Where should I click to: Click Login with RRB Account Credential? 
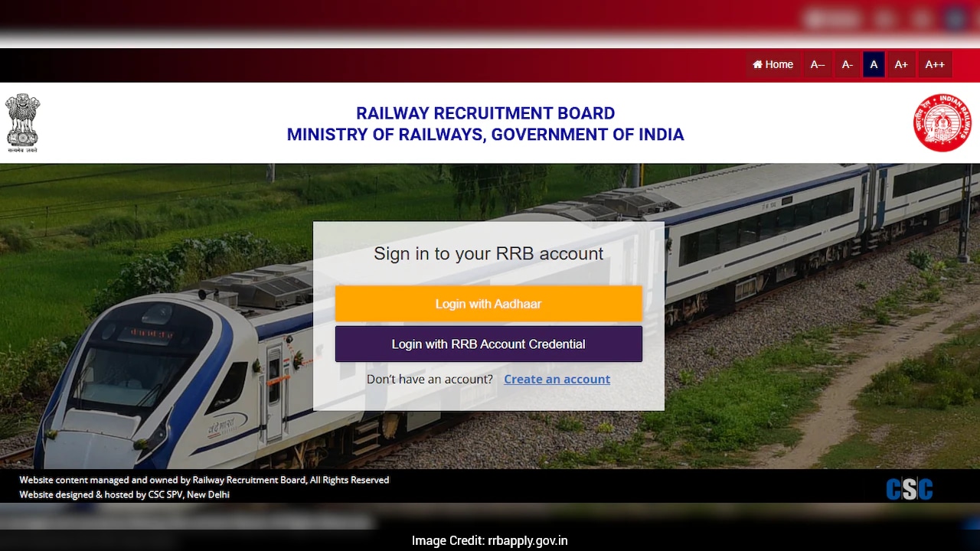tap(488, 344)
